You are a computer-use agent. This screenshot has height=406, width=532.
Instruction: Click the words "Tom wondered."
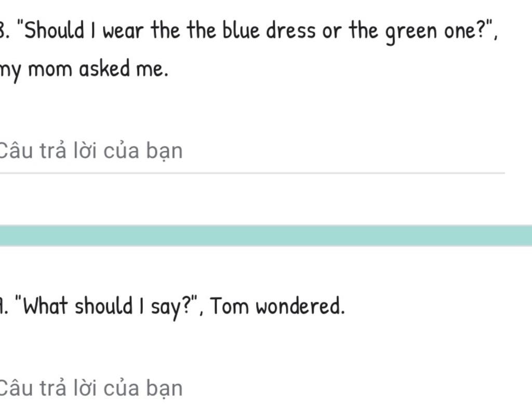pos(277,306)
